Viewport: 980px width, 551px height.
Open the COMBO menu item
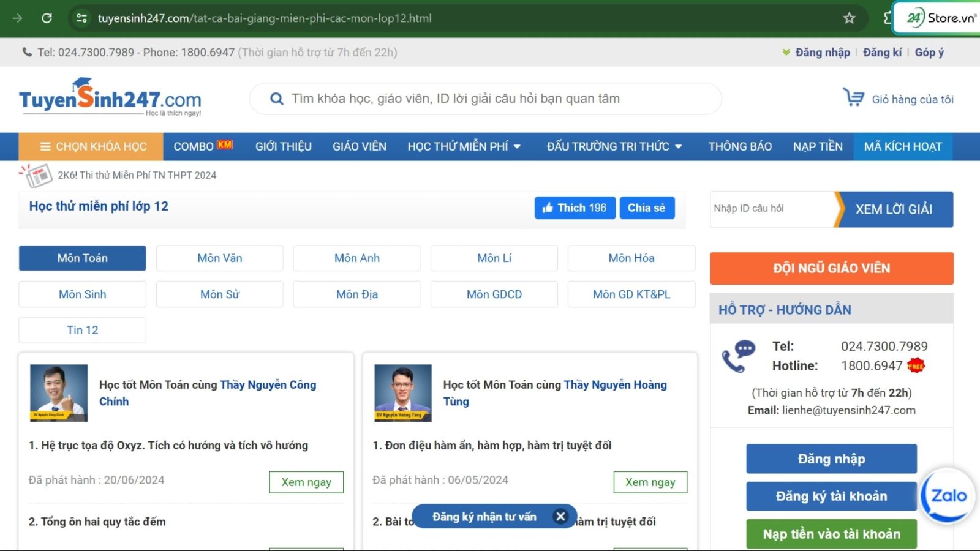203,146
